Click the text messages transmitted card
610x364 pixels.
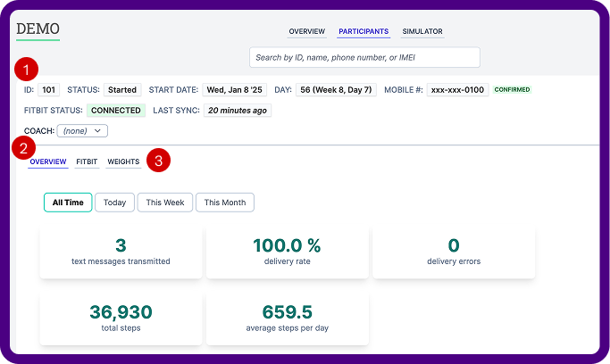tap(121, 252)
